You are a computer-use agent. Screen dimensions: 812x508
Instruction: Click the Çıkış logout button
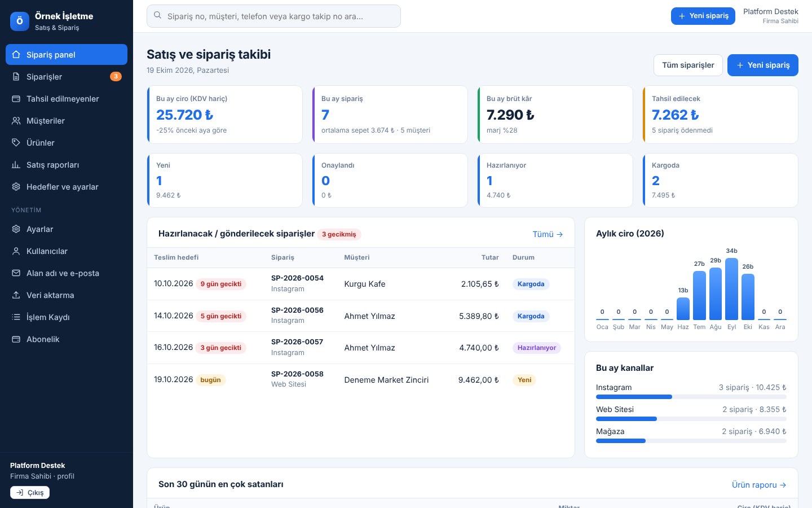pos(30,493)
